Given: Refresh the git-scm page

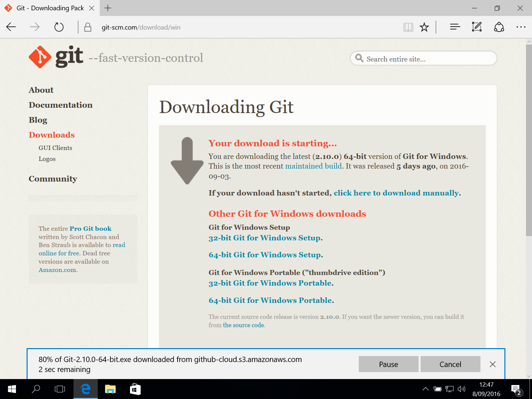Looking at the screenshot, I should coord(59,27).
